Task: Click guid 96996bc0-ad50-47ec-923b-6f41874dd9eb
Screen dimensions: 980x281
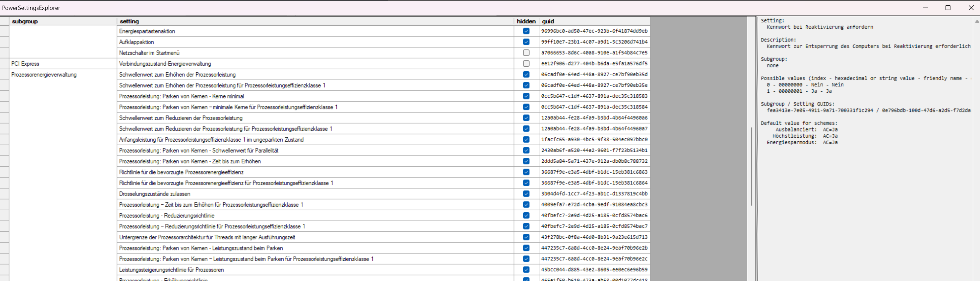Action: [595, 31]
